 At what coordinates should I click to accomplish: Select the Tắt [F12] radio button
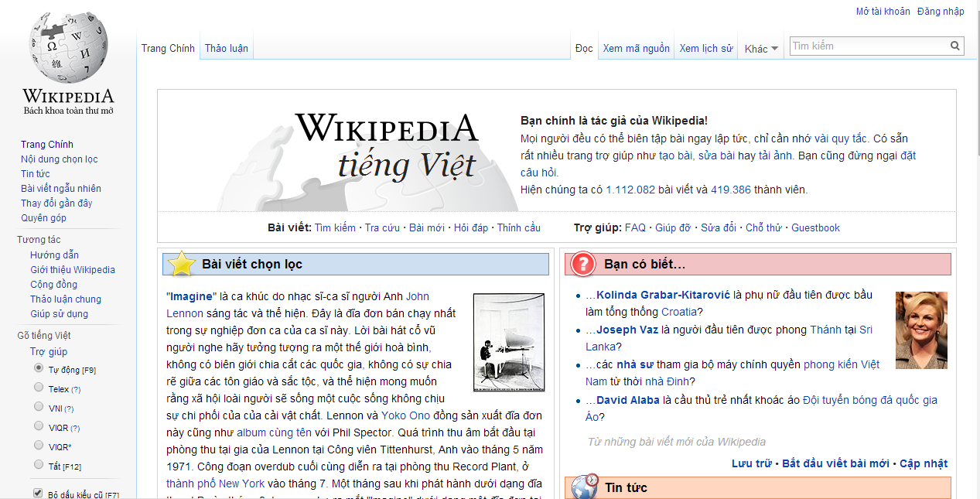coord(39,464)
